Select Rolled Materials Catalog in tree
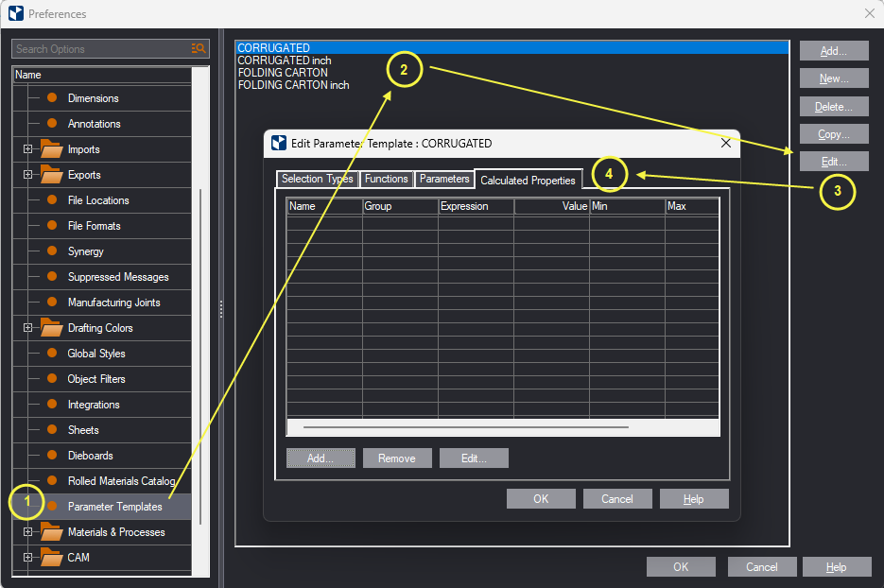The image size is (884, 588). click(x=121, y=481)
